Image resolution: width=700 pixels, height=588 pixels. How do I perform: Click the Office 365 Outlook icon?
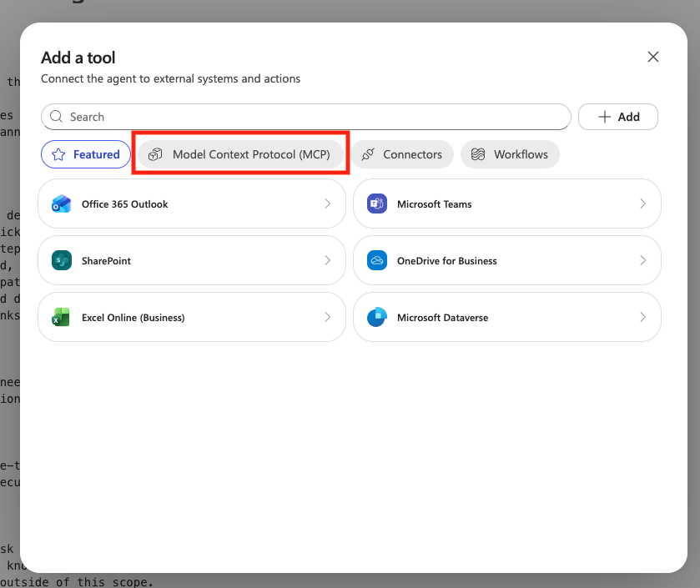click(x=62, y=204)
